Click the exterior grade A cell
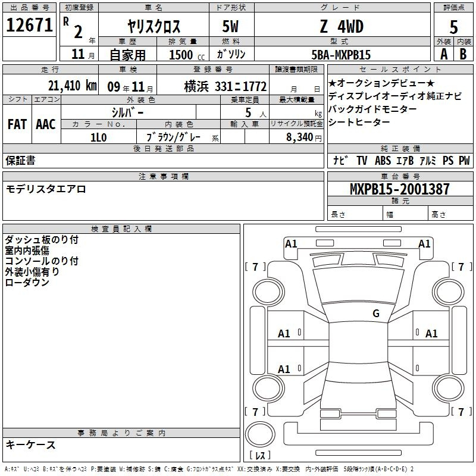476x476 pixels. (443, 54)
